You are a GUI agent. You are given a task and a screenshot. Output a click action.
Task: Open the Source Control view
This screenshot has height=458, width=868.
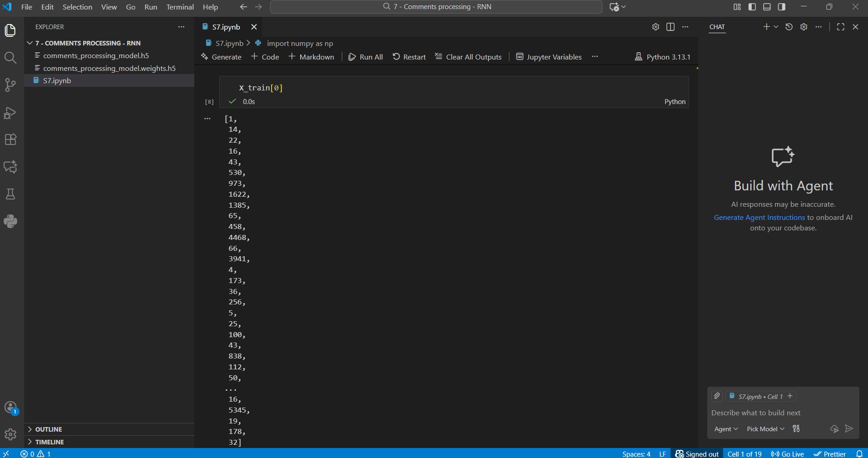(10, 85)
